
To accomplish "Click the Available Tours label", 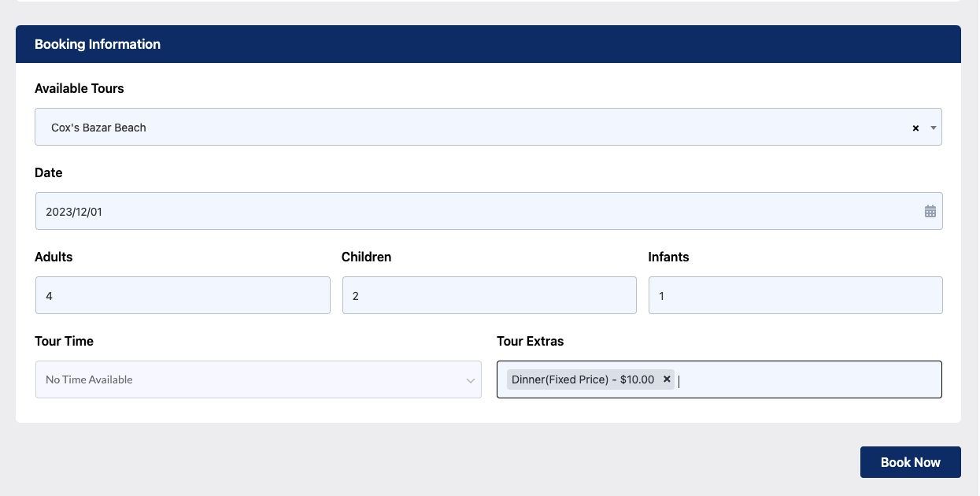I will pyautogui.click(x=80, y=88).
